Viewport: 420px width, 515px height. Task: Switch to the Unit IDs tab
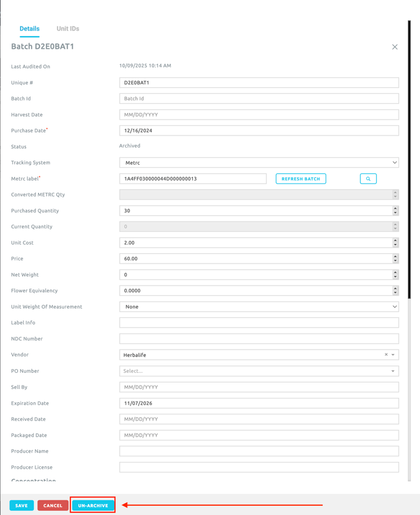[68, 29]
